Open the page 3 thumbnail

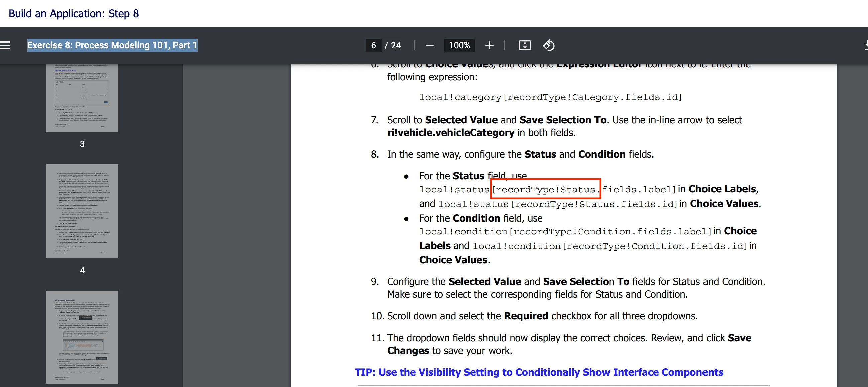click(x=82, y=98)
